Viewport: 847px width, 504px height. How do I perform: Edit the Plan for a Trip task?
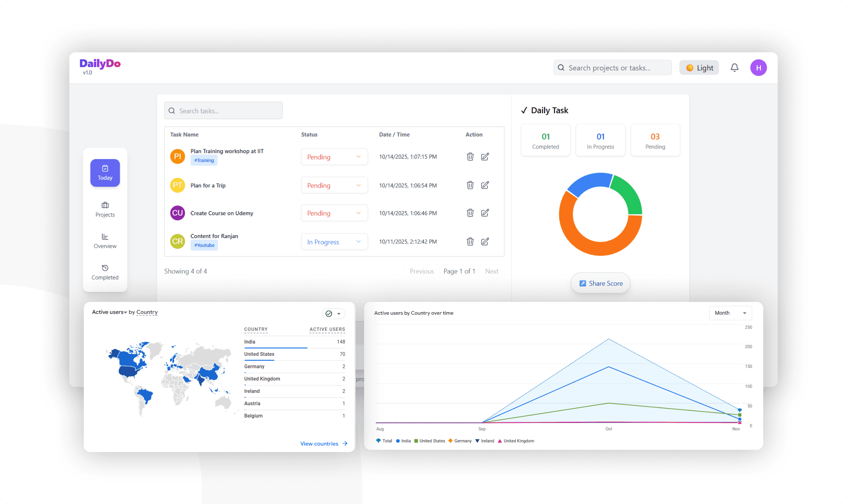tap(485, 185)
